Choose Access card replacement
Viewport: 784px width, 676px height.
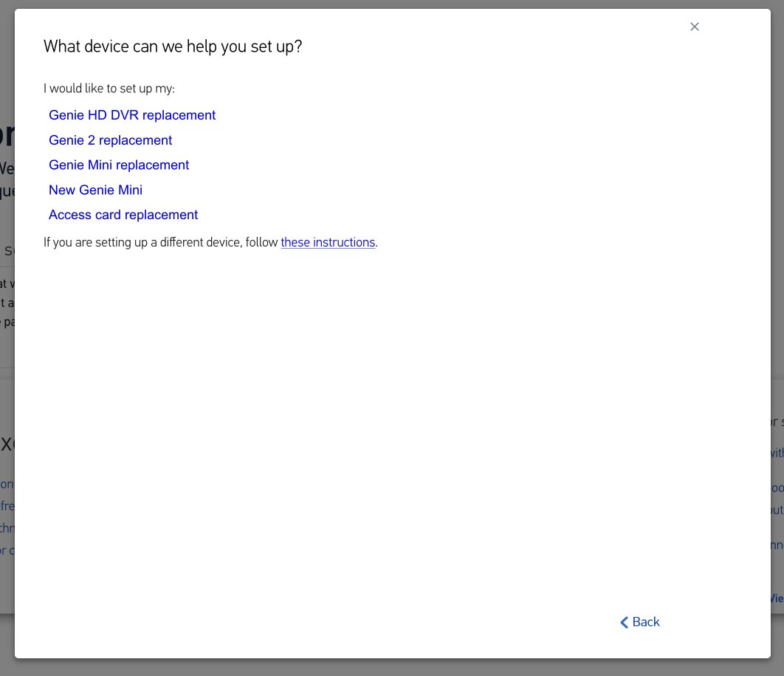(x=123, y=215)
